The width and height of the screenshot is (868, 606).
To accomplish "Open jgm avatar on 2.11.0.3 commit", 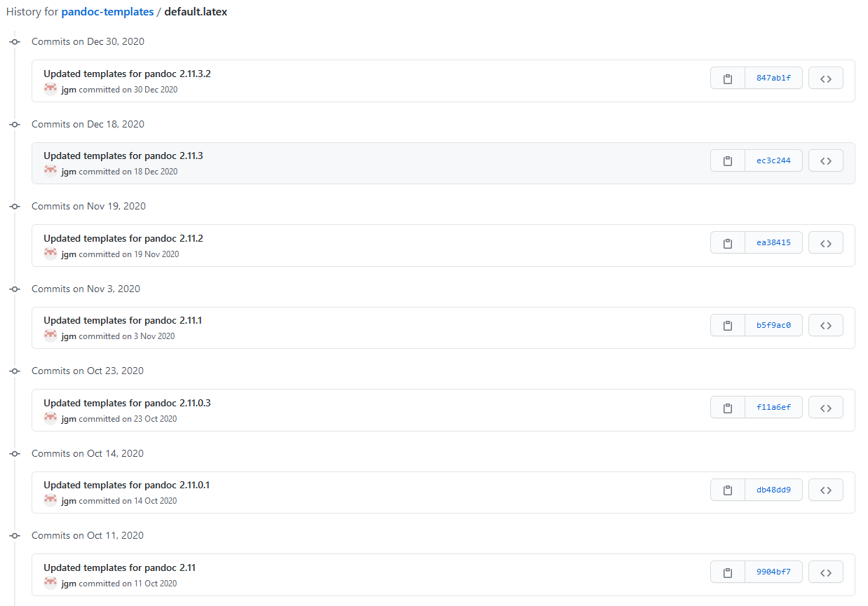I will tap(50, 418).
